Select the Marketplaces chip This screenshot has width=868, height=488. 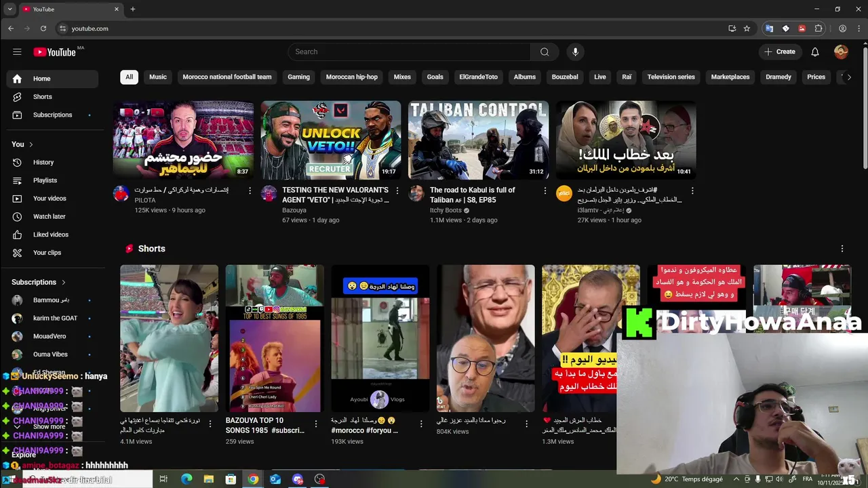[730, 77]
